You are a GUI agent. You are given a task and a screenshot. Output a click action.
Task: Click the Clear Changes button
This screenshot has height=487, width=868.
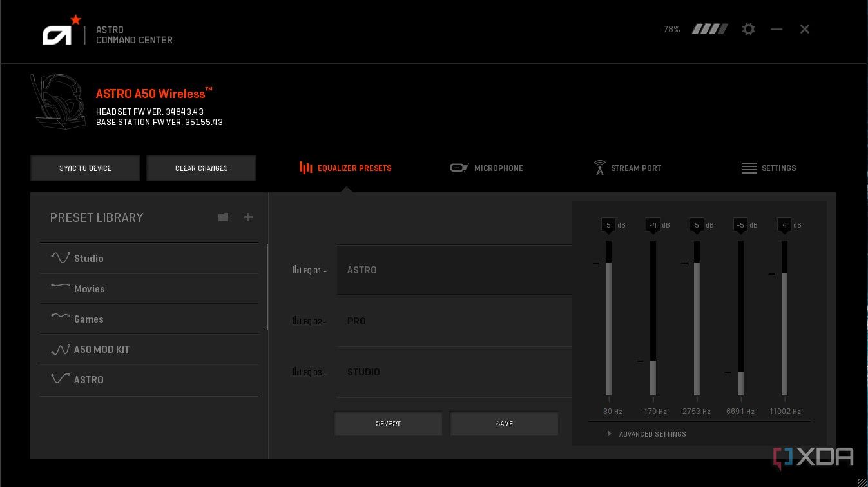point(201,168)
